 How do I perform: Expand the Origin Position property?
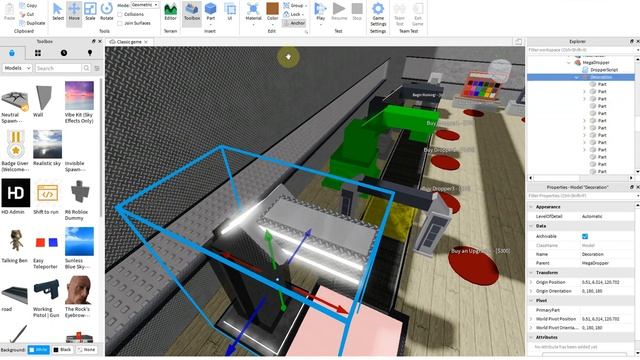531,282
